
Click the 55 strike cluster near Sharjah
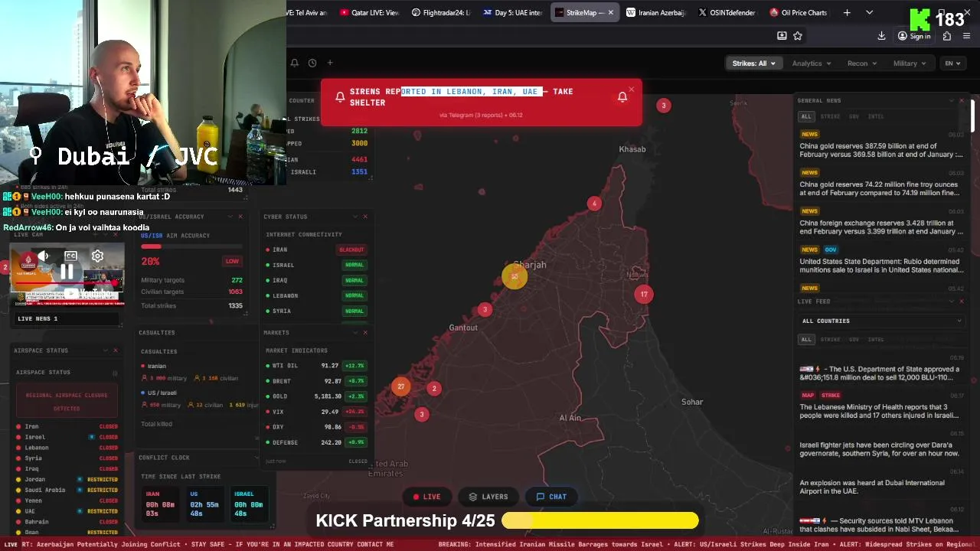pyautogui.click(x=514, y=276)
